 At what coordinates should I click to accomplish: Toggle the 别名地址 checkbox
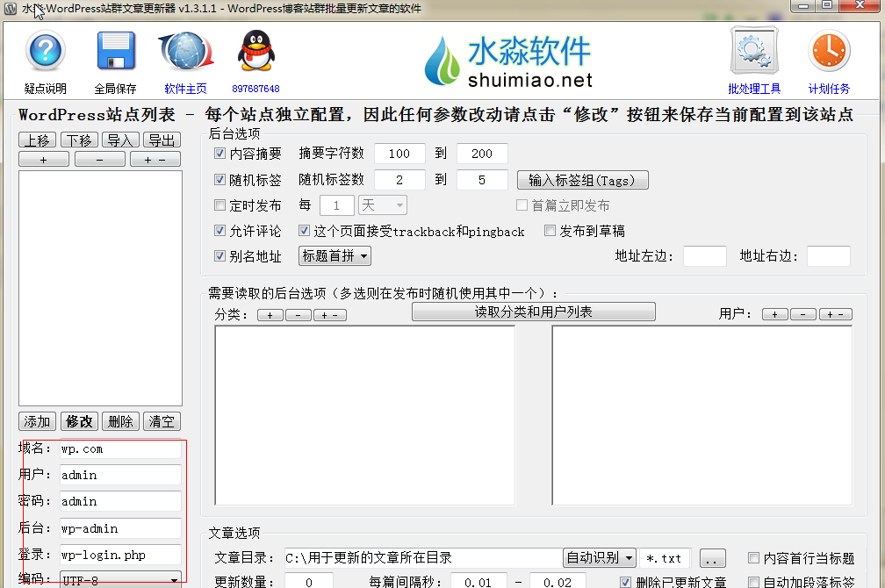coord(220,255)
